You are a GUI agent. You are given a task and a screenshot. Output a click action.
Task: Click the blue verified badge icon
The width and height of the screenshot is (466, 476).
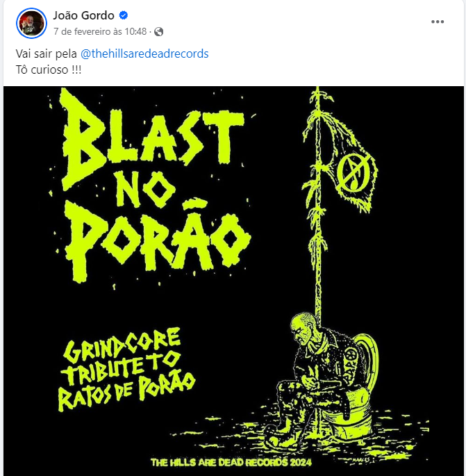pos(124,15)
